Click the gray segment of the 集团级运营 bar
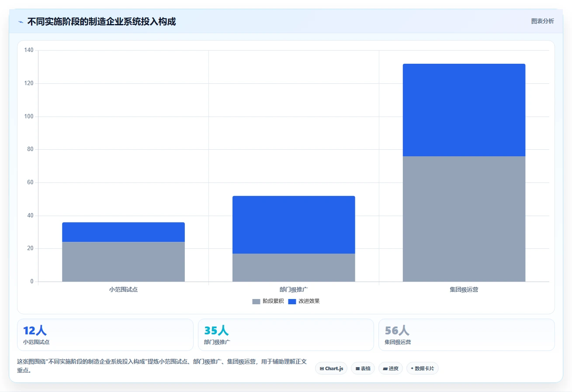 tap(464, 219)
